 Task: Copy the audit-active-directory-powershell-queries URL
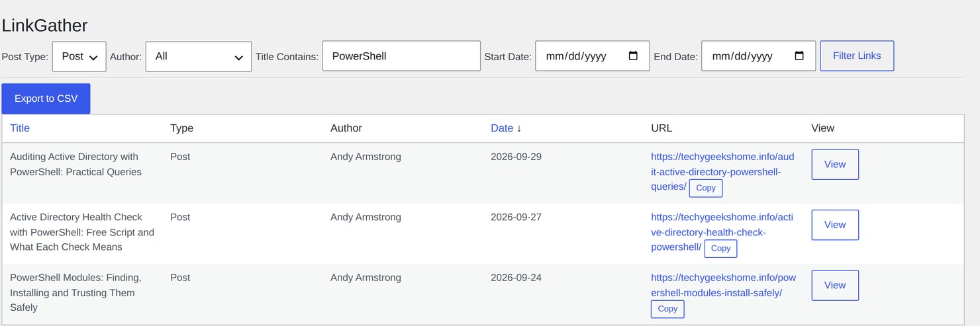pyautogui.click(x=706, y=188)
